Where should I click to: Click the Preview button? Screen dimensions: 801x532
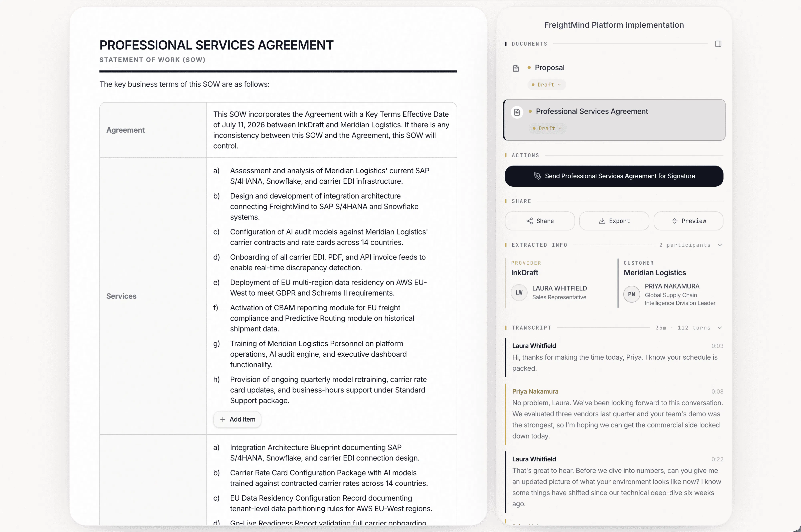(688, 221)
